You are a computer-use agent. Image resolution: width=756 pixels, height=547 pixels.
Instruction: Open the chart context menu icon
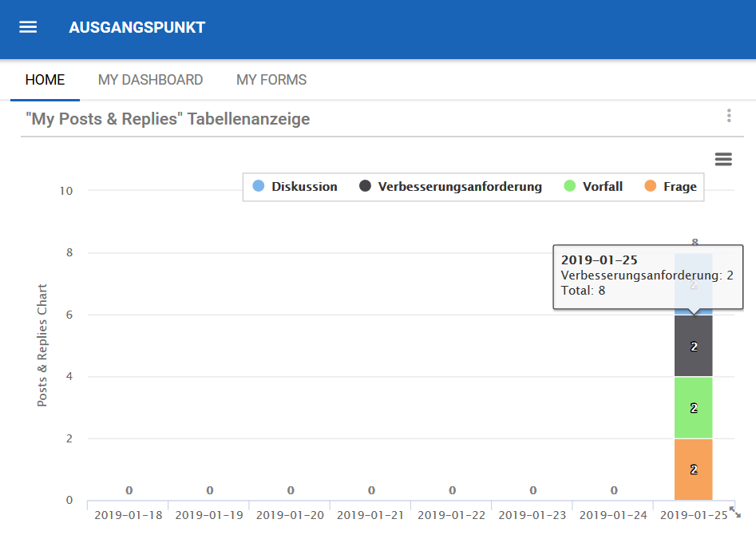pyautogui.click(x=723, y=159)
